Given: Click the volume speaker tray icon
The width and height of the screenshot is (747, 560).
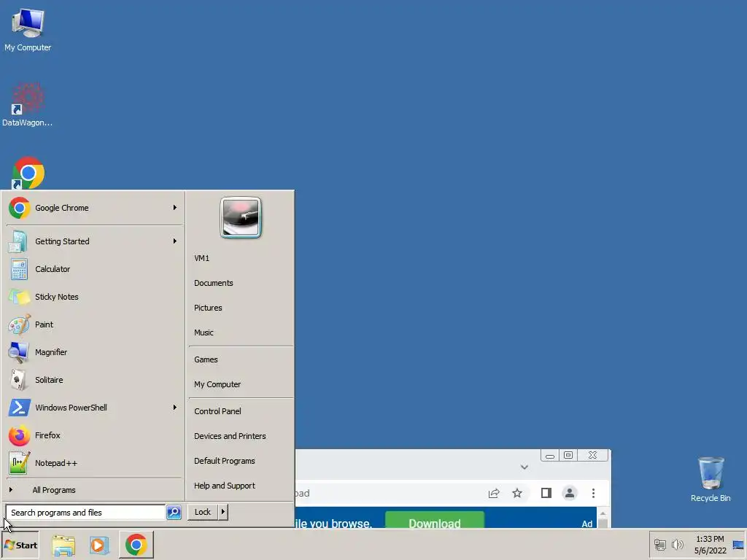Looking at the screenshot, I should (x=677, y=545).
